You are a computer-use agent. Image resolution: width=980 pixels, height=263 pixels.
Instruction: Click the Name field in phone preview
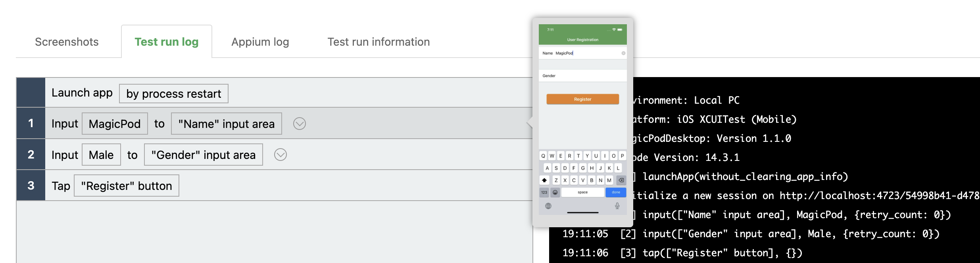tap(582, 53)
